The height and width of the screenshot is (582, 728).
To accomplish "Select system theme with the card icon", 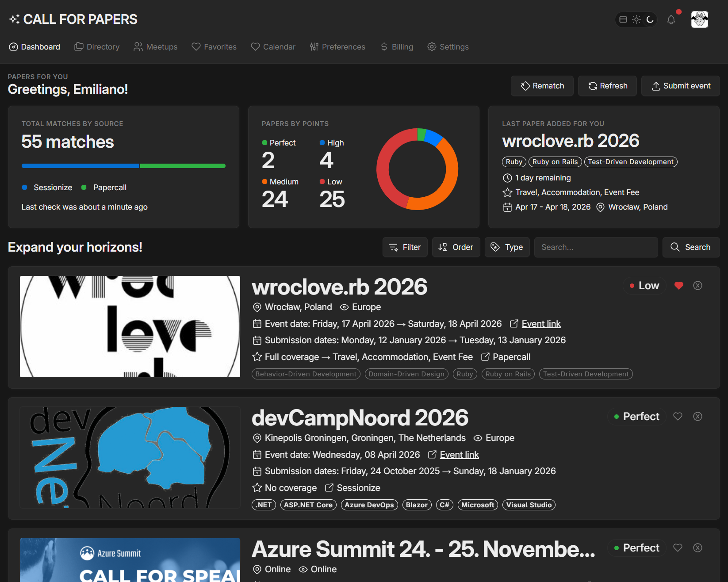I will coord(623,19).
